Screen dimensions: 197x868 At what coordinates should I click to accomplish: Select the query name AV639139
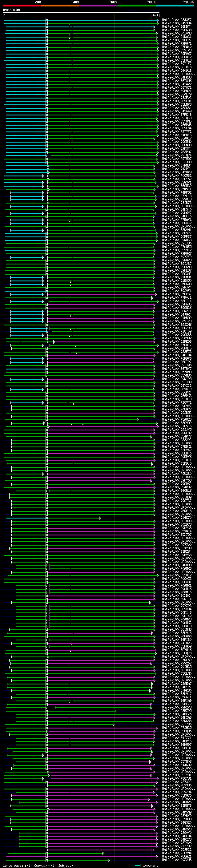point(11,10)
